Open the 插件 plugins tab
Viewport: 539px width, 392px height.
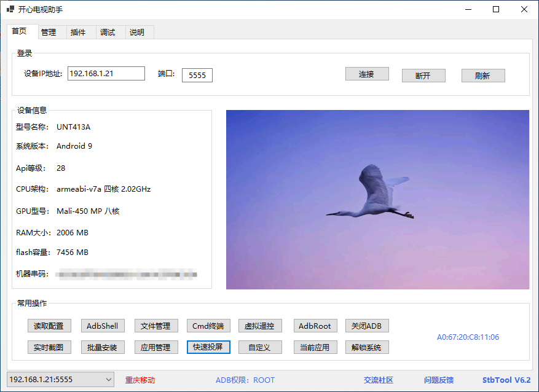tap(78, 33)
